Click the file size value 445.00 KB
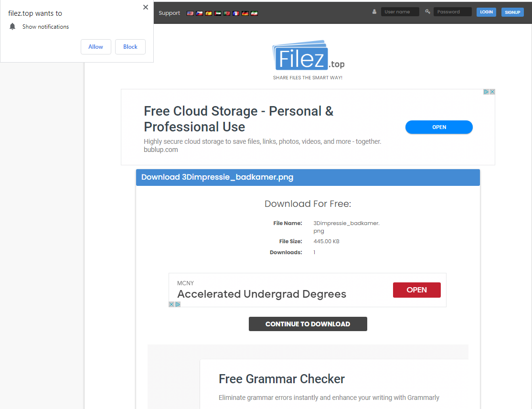Viewport: 532px width, 409px height. [x=326, y=241]
